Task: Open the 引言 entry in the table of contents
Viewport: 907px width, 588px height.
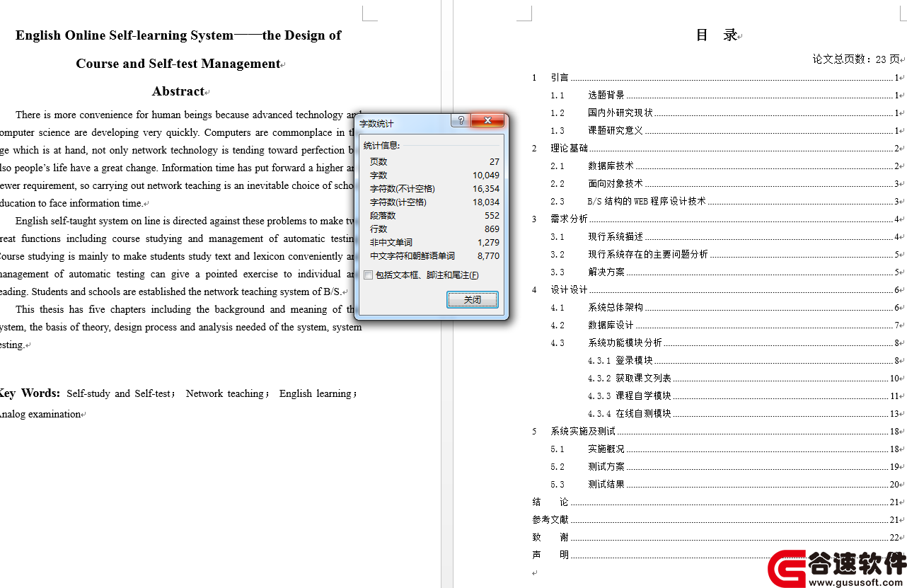Action: click(716, 78)
